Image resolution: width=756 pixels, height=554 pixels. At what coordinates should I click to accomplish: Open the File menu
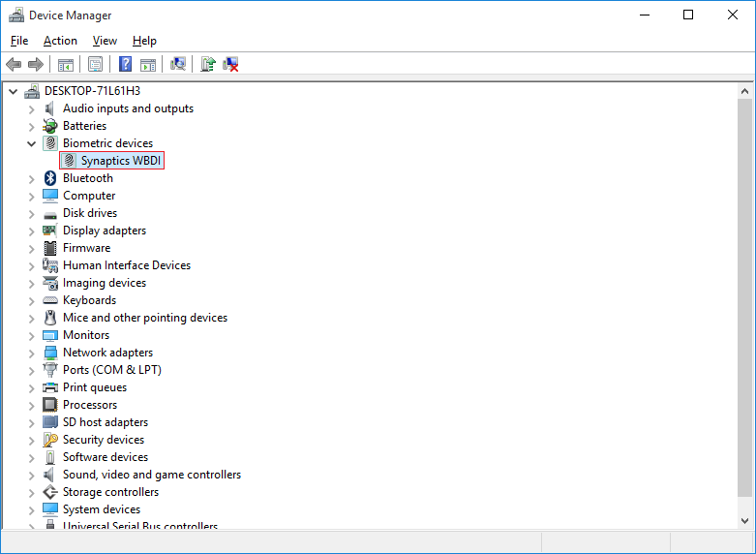(x=19, y=41)
